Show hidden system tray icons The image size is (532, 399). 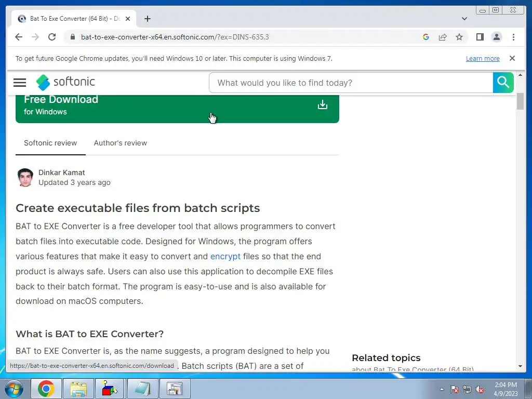[442, 389]
